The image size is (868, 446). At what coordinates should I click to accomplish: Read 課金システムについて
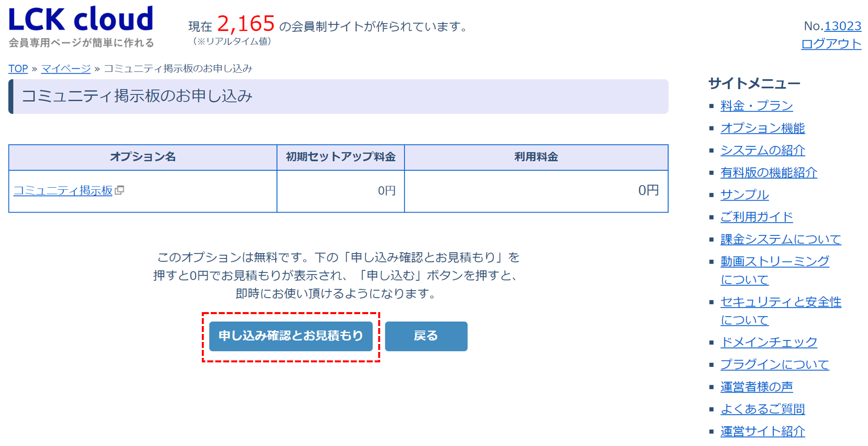click(781, 239)
